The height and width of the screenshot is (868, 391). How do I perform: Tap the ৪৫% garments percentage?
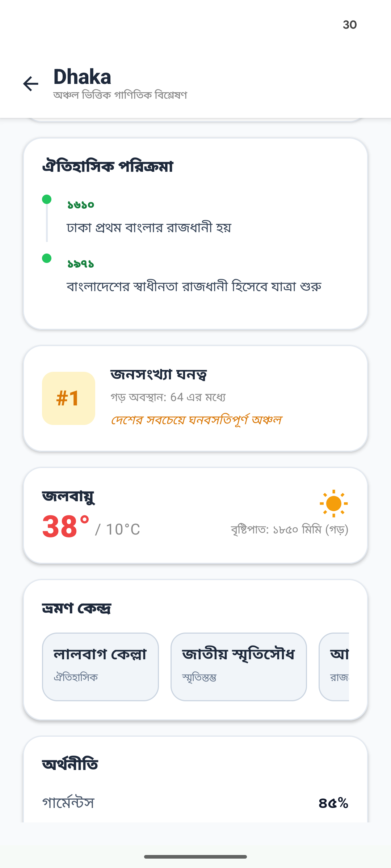pyautogui.click(x=333, y=803)
